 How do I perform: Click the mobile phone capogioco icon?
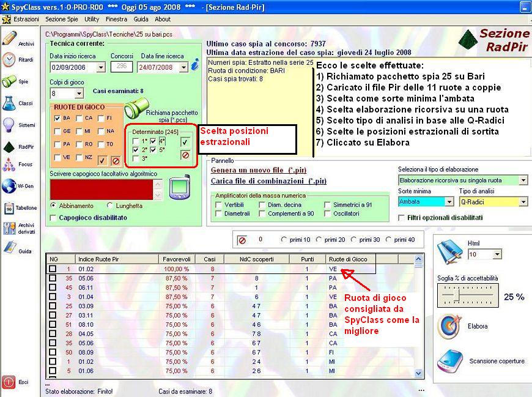pyautogui.click(x=180, y=188)
